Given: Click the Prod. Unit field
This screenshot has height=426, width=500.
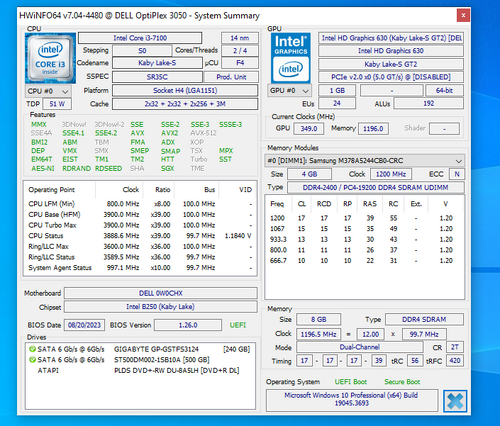Looking at the screenshot, I should coord(231,77).
